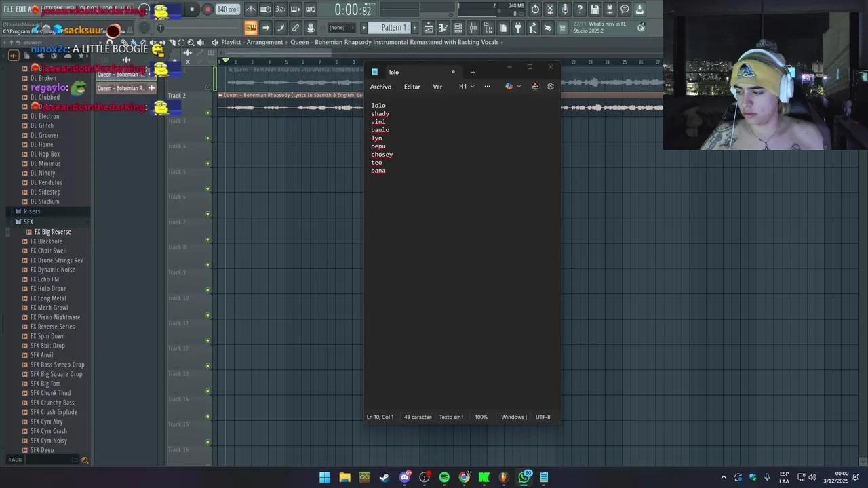Open the FL Studio metronome icon
868x488 pixels.
point(251,9)
